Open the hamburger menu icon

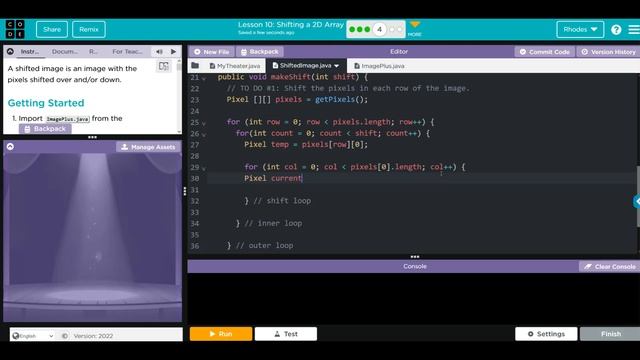coord(634,29)
